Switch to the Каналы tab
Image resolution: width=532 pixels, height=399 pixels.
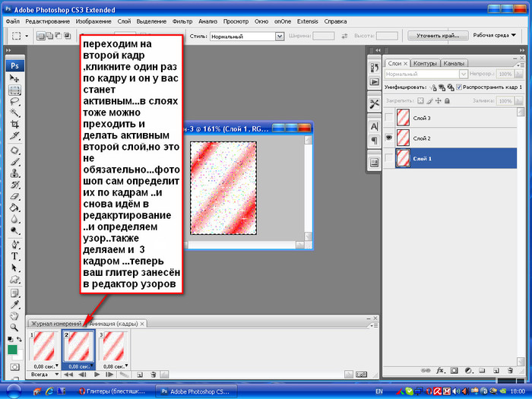454,63
